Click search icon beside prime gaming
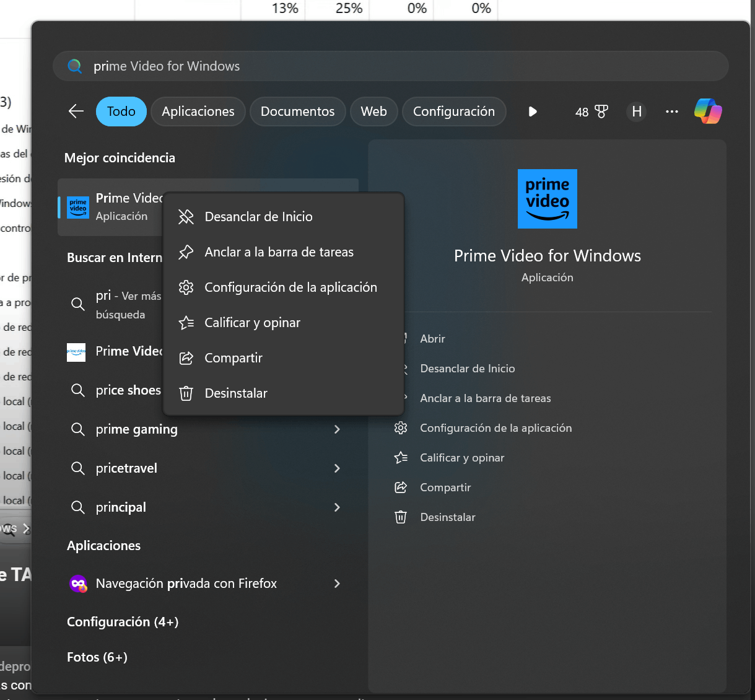 78,429
